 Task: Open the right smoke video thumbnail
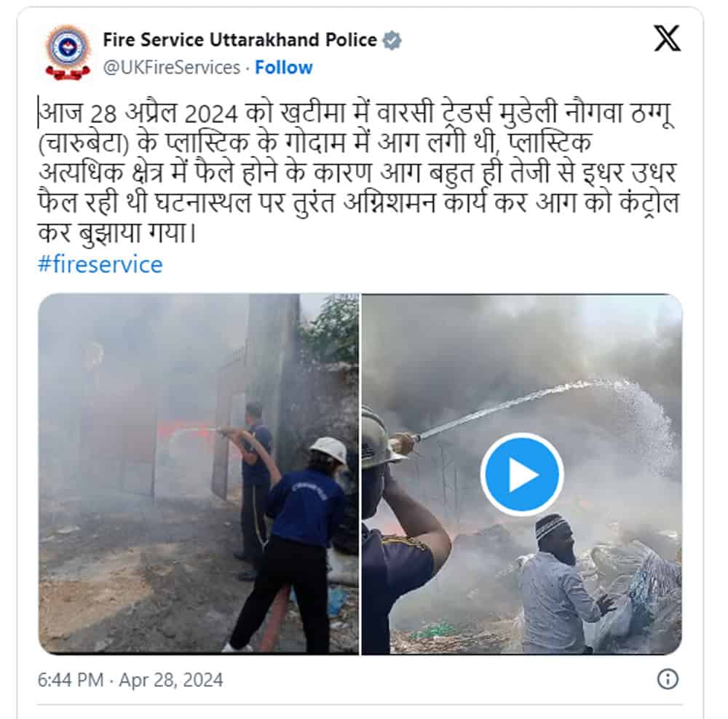click(x=522, y=474)
